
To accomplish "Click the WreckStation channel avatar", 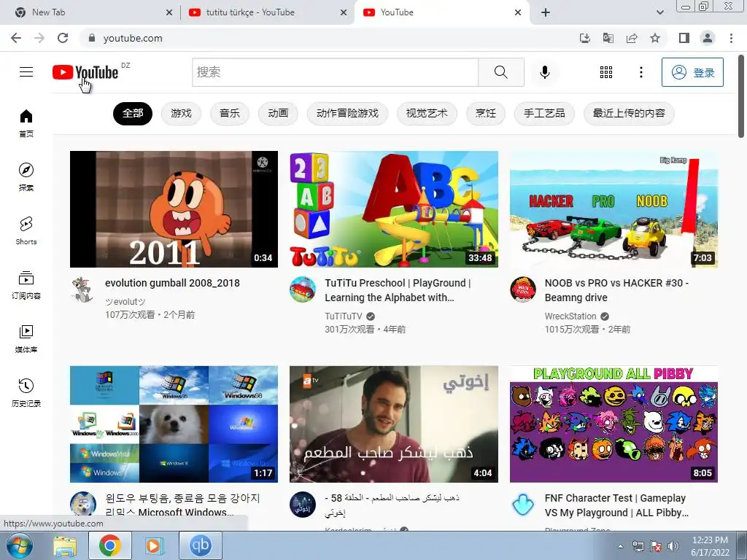I will [x=522, y=289].
